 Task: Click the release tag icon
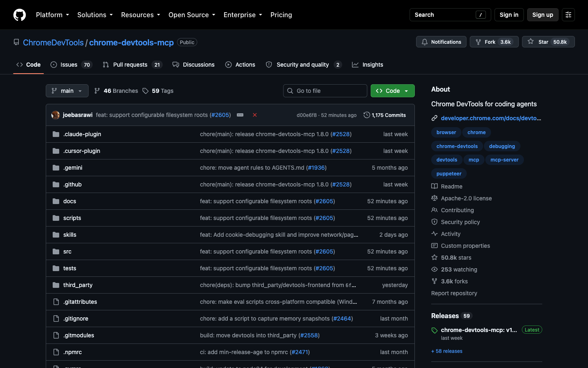(x=434, y=330)
